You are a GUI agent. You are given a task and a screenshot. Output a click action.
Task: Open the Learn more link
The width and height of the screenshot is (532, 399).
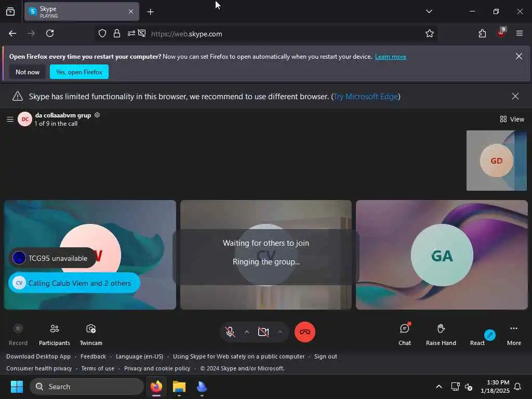[391, 57]
